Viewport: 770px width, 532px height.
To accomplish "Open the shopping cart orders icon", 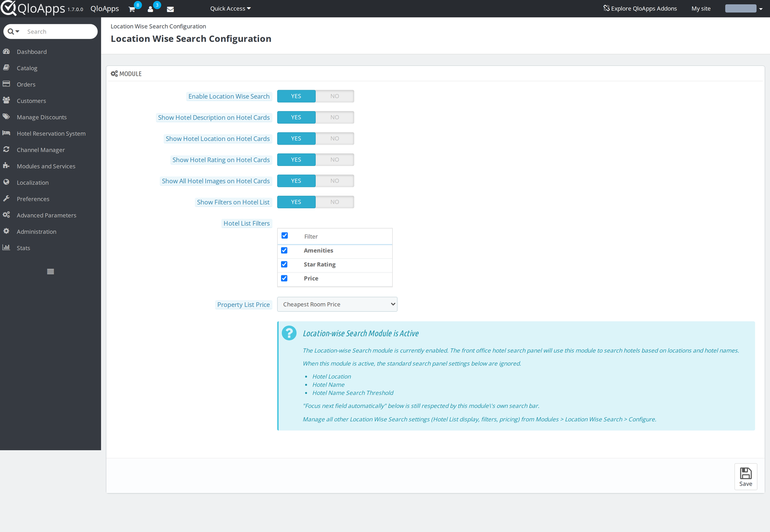I will click(x=132, y=9).
